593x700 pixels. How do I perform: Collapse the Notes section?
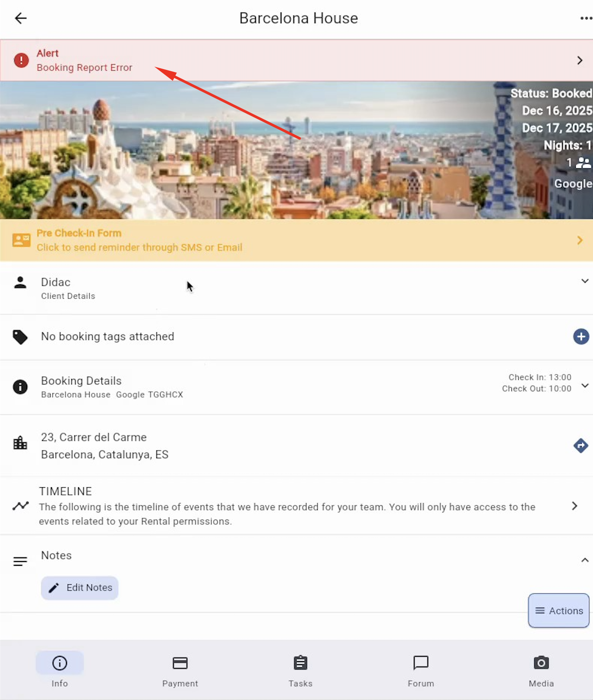pos(585,560)
